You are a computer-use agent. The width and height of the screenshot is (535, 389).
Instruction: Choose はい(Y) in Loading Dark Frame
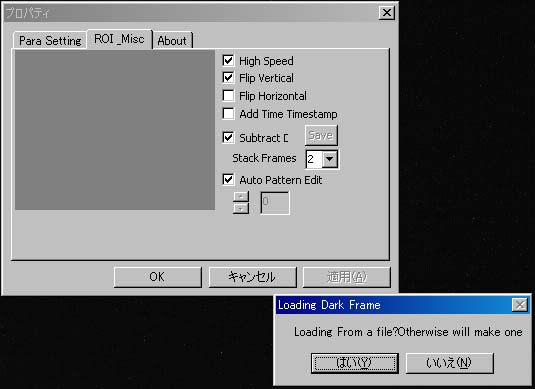[x=355, y=363]
